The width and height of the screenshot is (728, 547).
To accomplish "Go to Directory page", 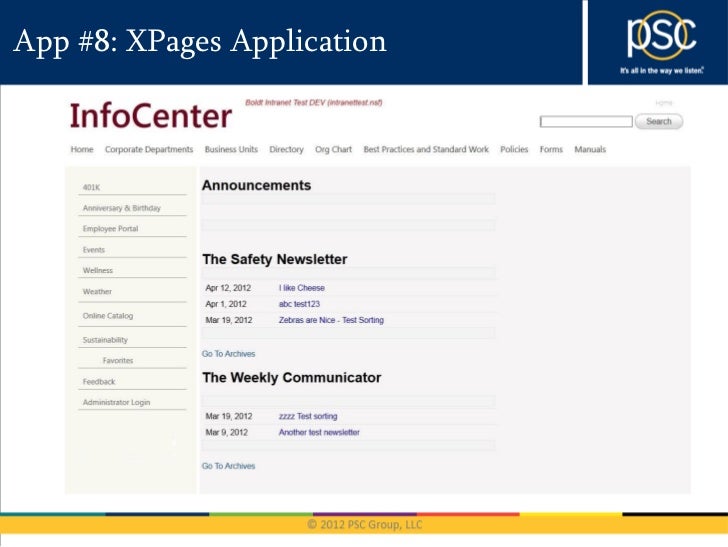I will [x=286, y=150].
